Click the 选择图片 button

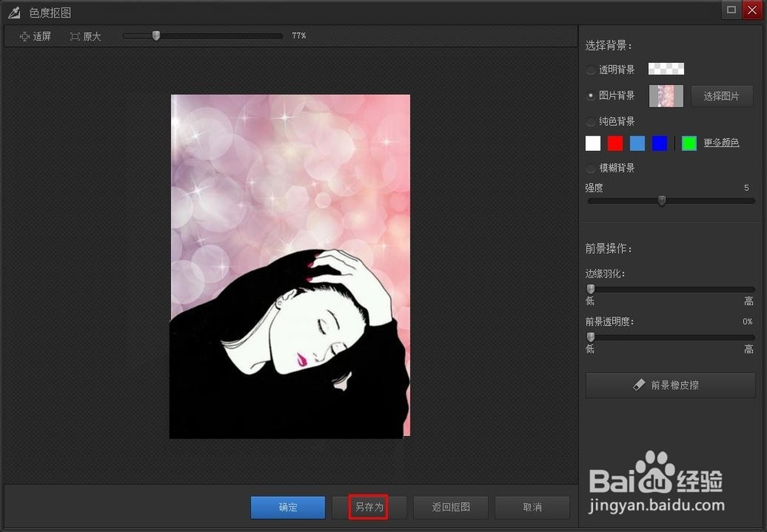(722, 96)
